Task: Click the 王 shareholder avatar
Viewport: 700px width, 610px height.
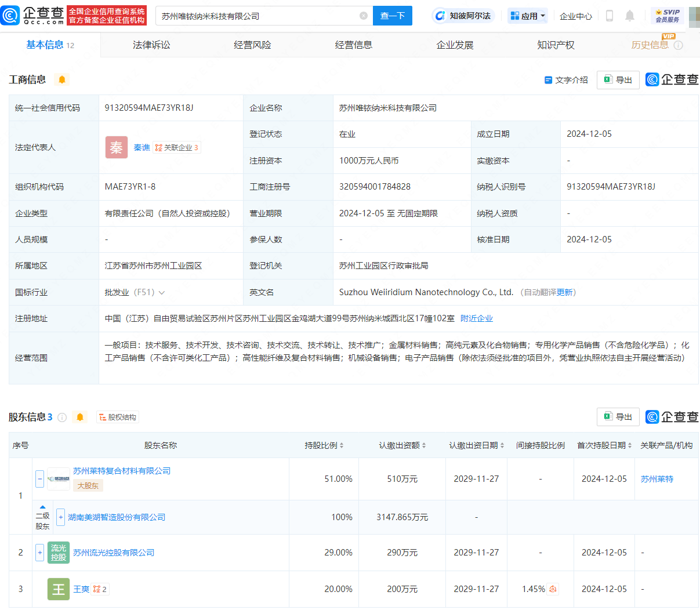Action: [59, 589]
